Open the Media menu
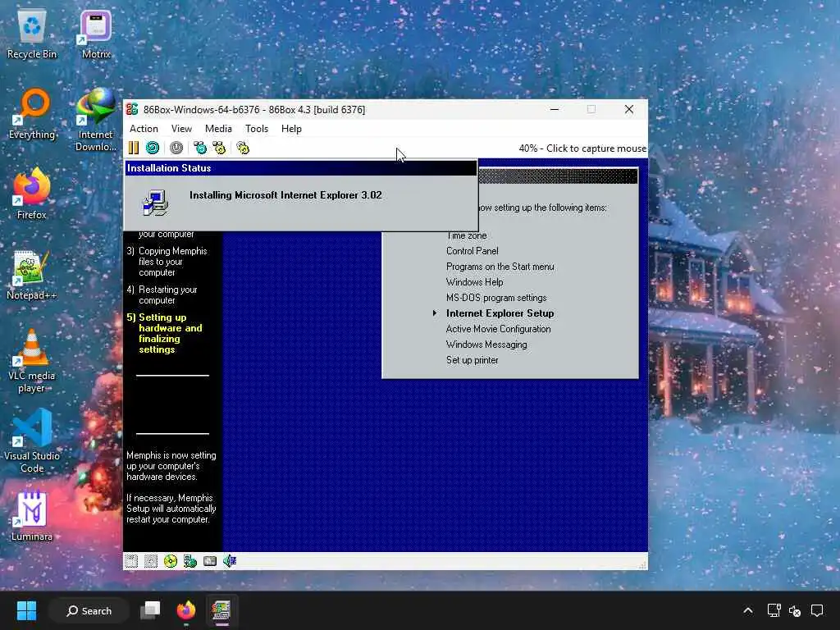This screenshot has width=840, height=630. coord(218,129)
